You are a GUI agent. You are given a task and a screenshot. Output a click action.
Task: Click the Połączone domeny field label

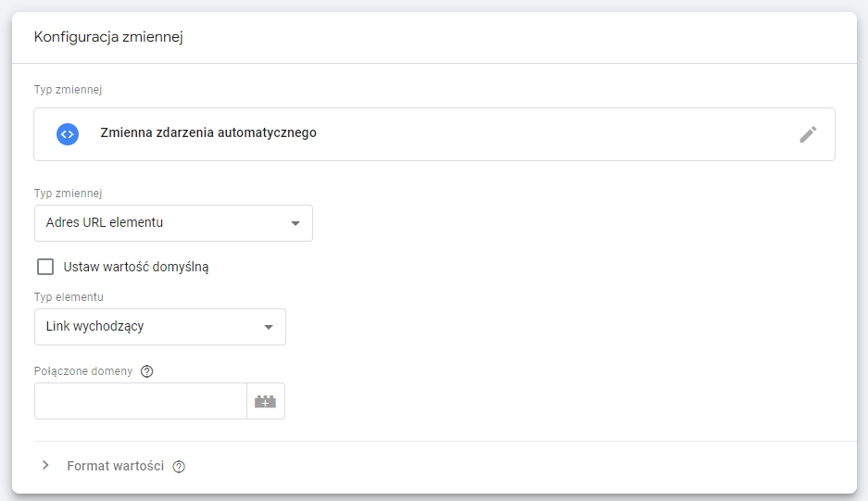(83, 371)
